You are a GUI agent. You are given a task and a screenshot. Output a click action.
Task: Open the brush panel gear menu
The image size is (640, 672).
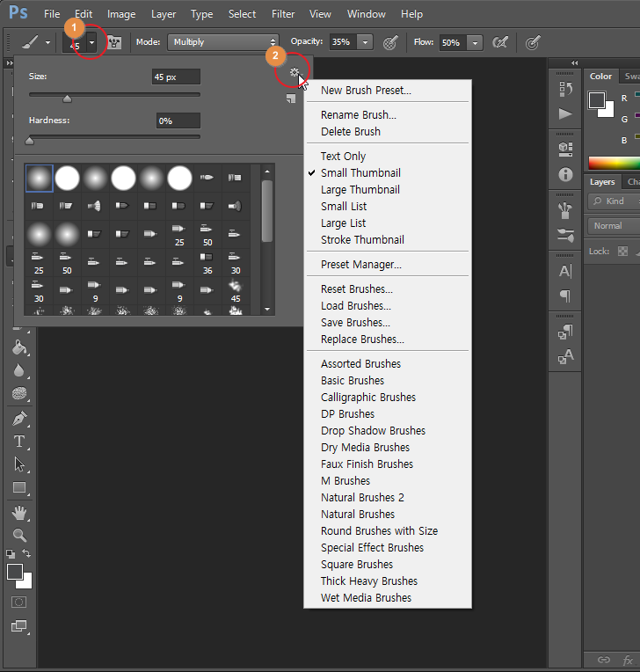(295, 72)
